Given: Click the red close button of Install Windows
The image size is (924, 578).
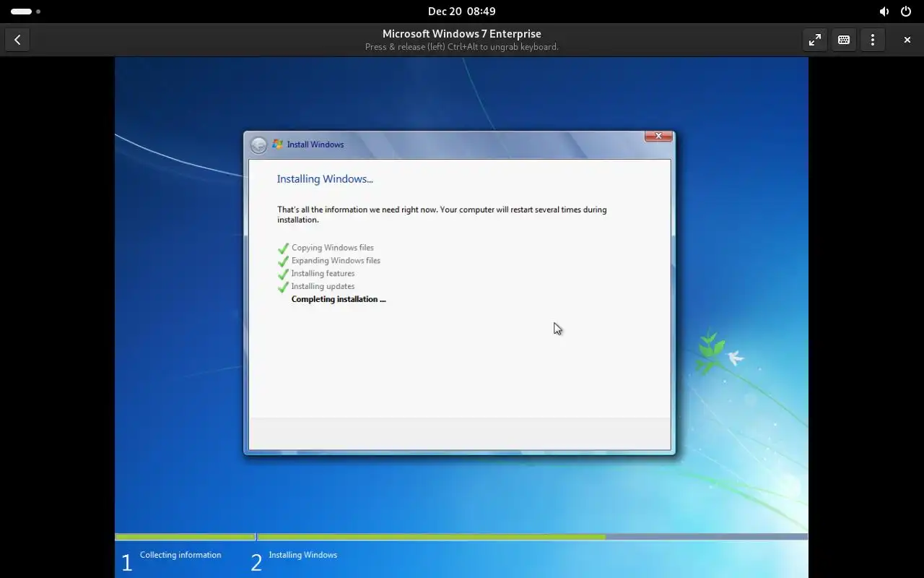Looking at the screenshot, I should coord(658,136).
